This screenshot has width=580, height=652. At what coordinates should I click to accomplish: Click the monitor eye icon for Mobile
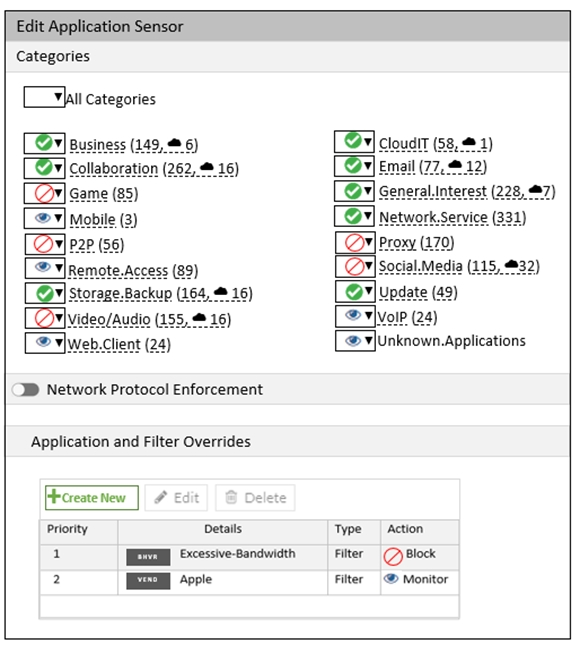tap(43, 218)
